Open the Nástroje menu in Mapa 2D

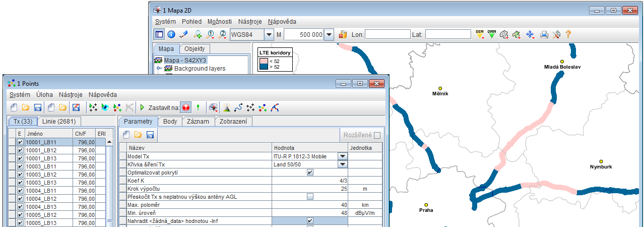(250, 22)
